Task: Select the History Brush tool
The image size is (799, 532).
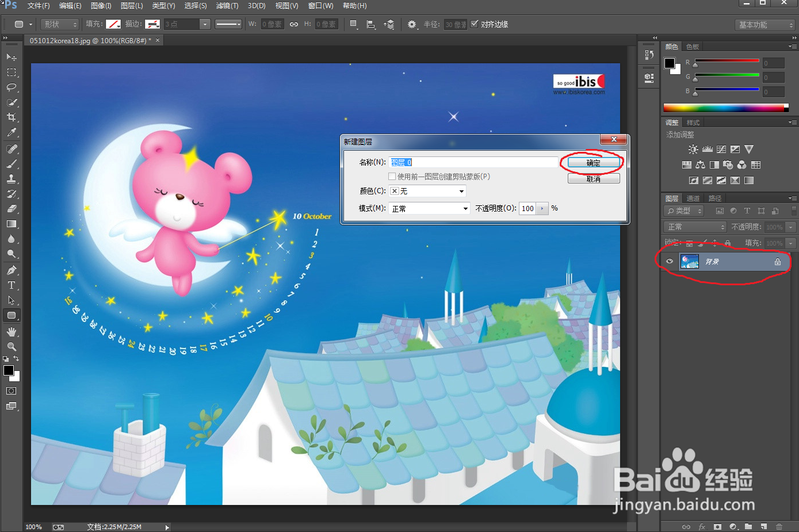Action: pyautogui.click(x=11, y=194)
